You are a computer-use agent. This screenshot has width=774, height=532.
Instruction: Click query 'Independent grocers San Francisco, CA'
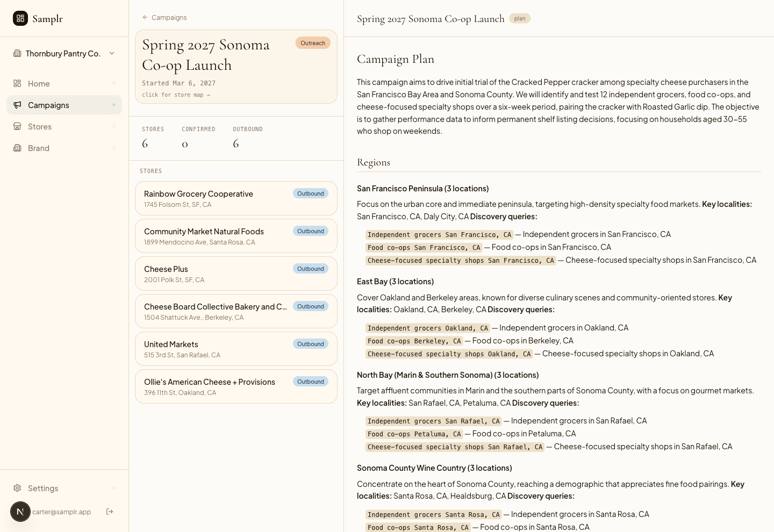(x=440, y=235)
